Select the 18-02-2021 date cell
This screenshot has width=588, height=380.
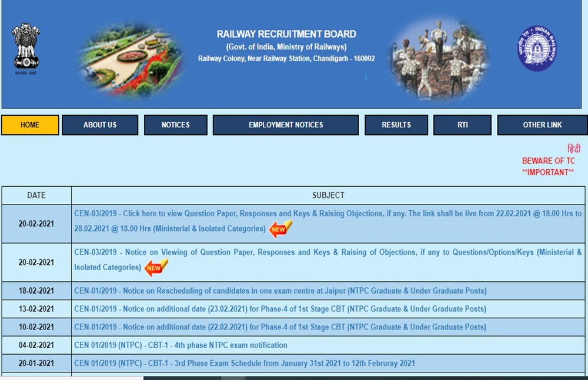point(36,291)
